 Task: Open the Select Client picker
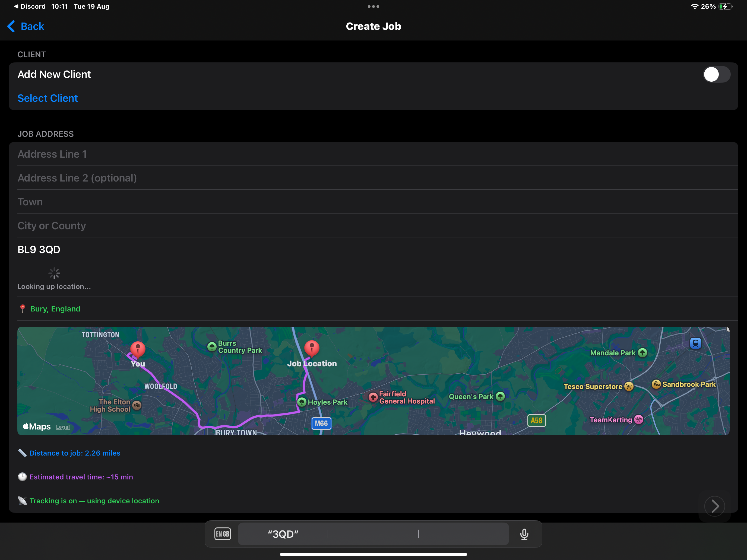click(x=48, y=98)
